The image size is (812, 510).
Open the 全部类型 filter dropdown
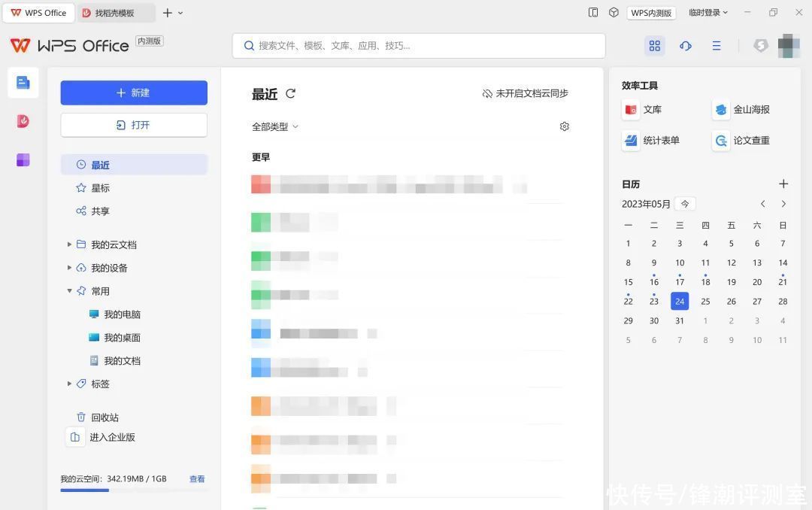275,126
